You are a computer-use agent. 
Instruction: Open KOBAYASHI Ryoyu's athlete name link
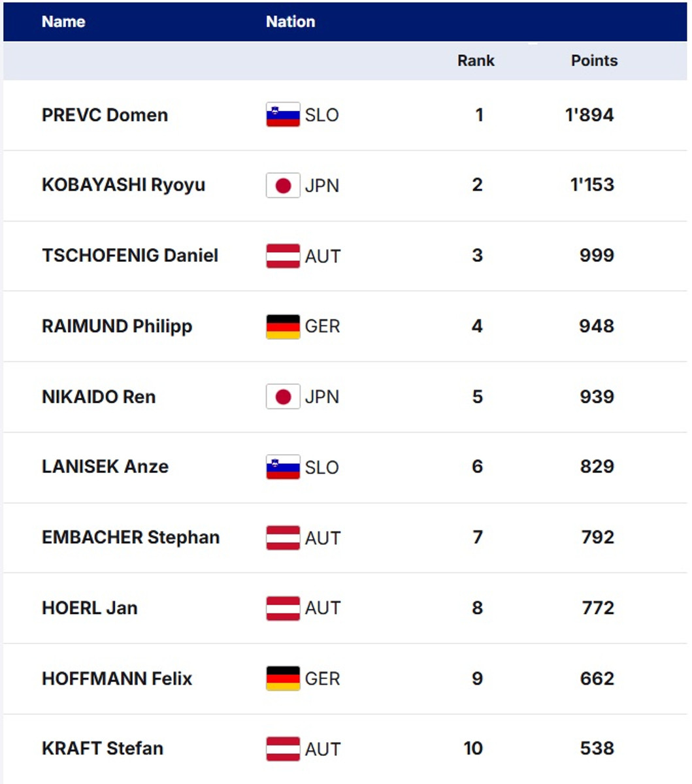coord(124,185)
